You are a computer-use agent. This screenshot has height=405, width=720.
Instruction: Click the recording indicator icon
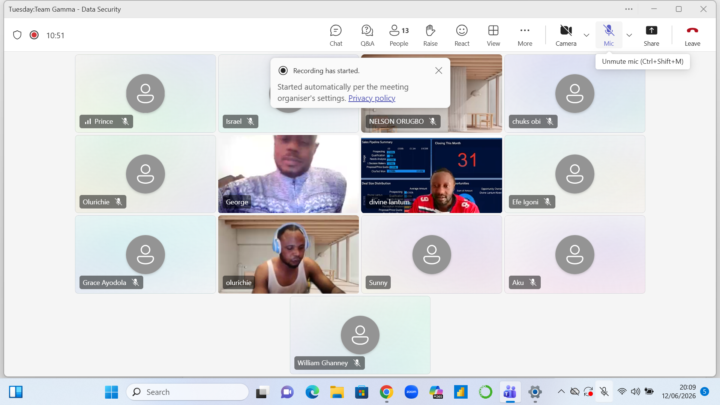point(34,35)
